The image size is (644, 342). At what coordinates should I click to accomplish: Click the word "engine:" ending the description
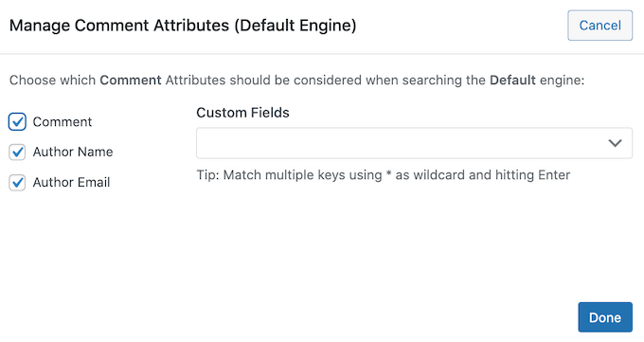[562, 81]
